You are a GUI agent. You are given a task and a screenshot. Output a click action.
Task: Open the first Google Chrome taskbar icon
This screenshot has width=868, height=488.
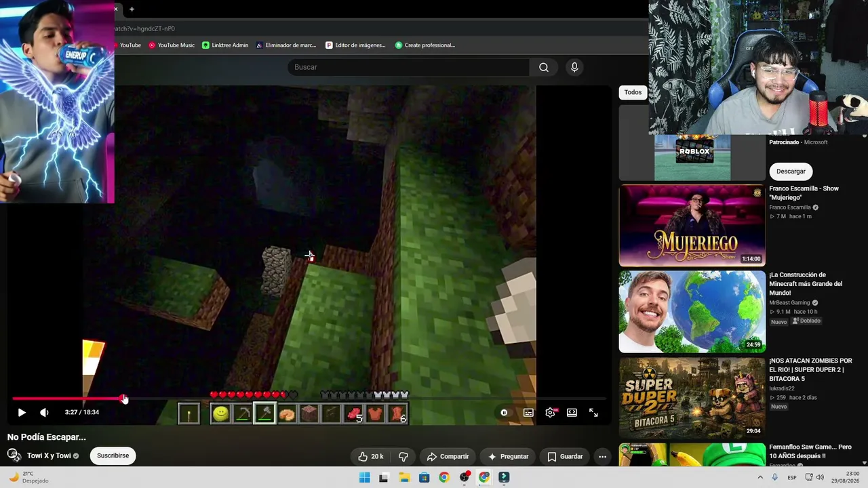point(443,477)
